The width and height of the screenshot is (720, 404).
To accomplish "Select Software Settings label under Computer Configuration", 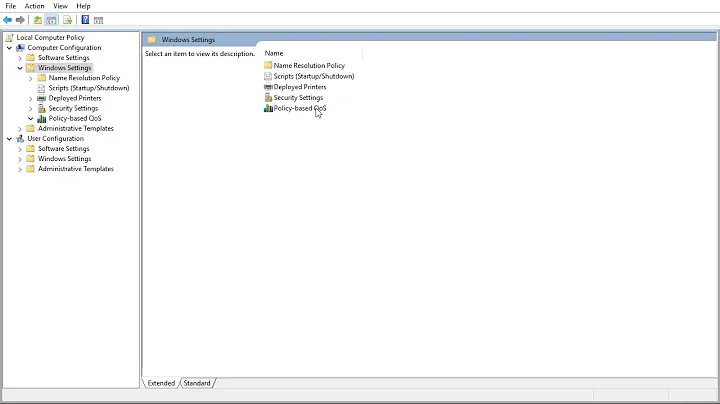I will coord(64,58).
